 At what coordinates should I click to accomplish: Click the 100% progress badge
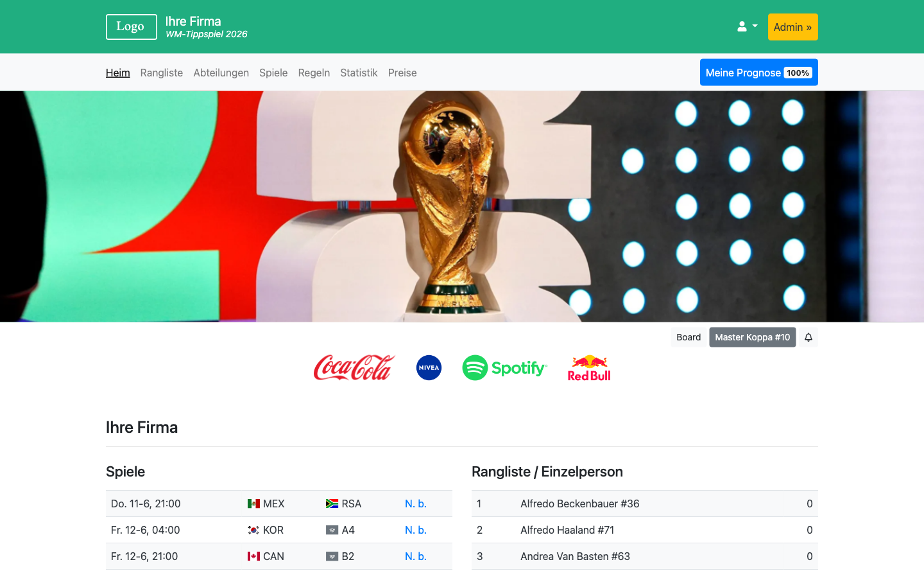tap(798, 73)
